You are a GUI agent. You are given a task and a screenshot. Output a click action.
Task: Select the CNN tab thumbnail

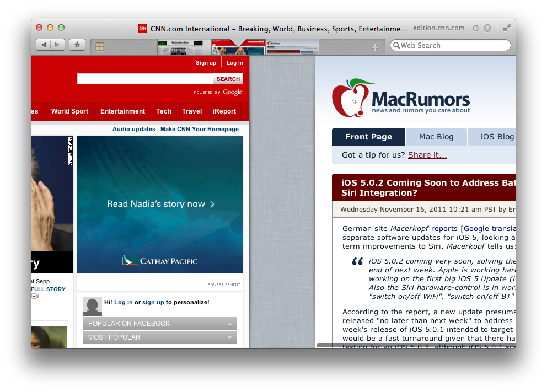[x=238, y=47]
